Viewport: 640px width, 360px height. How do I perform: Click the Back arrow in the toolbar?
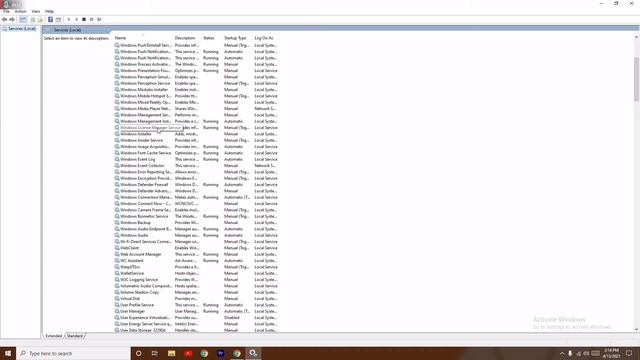(4, 20)
